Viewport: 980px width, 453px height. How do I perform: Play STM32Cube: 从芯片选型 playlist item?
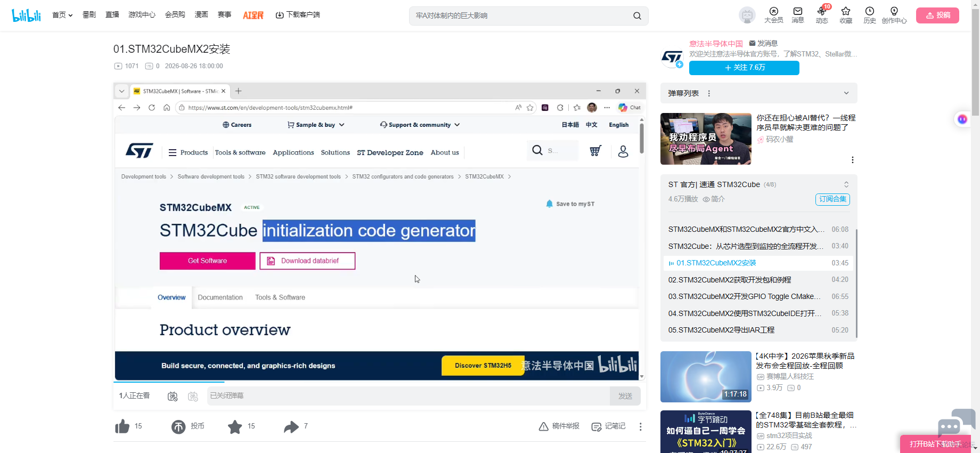point(758,246)
